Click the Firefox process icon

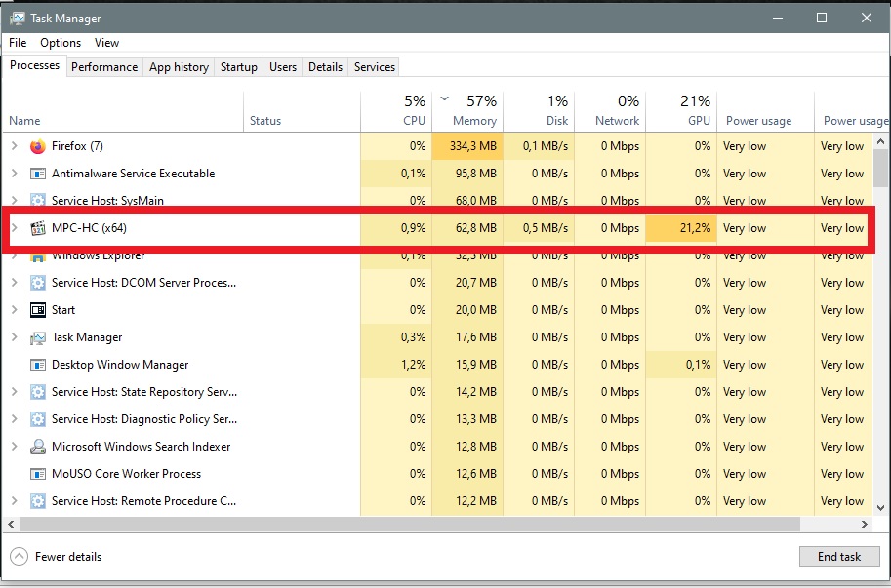point(37,146)
